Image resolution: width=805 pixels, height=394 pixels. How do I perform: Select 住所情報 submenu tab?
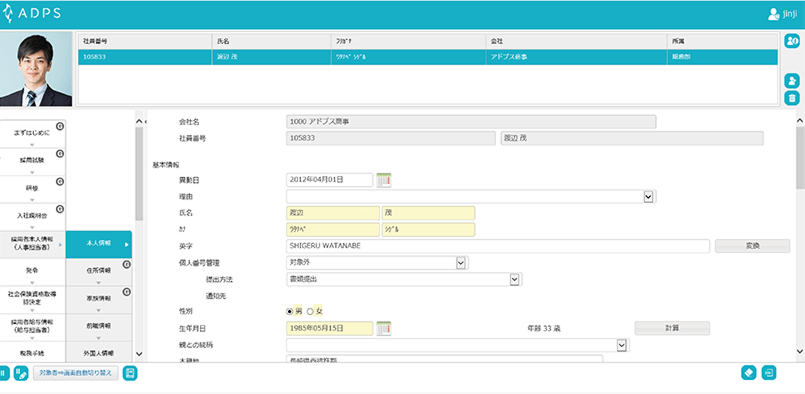pos(99,272)
